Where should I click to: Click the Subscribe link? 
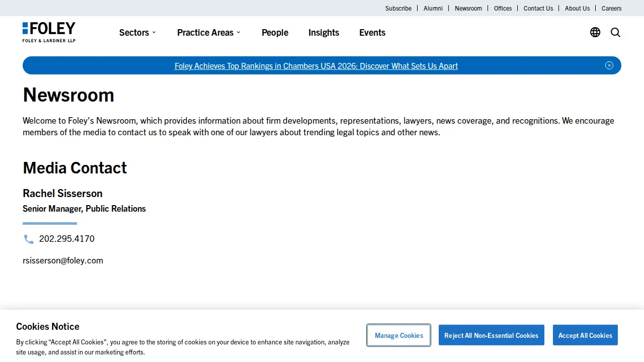[398, 8]
